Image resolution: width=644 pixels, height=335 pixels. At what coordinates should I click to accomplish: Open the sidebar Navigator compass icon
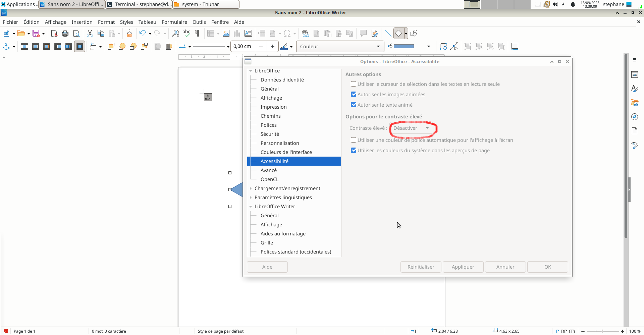[x=634, y=117]
